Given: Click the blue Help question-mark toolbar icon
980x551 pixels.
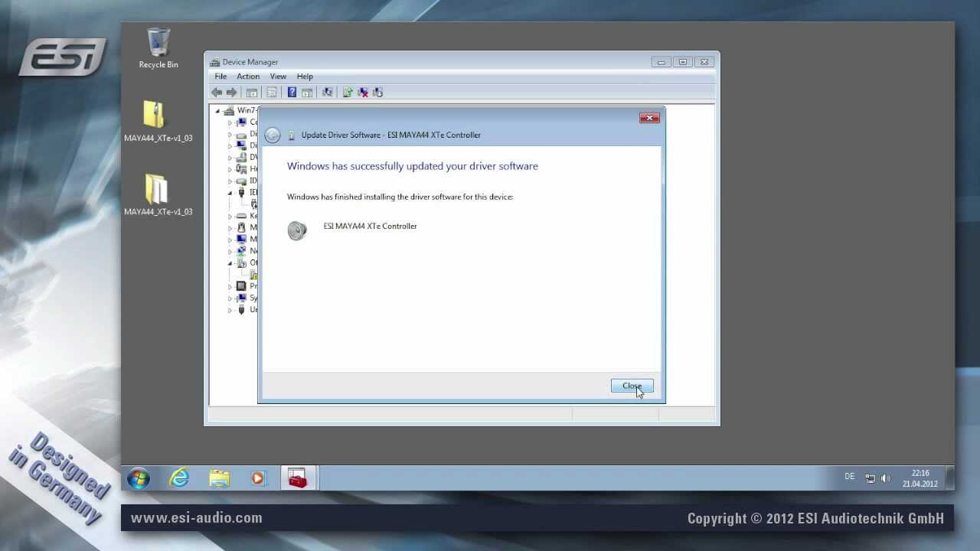Looking at the screenshot, I should click(292, 93).
